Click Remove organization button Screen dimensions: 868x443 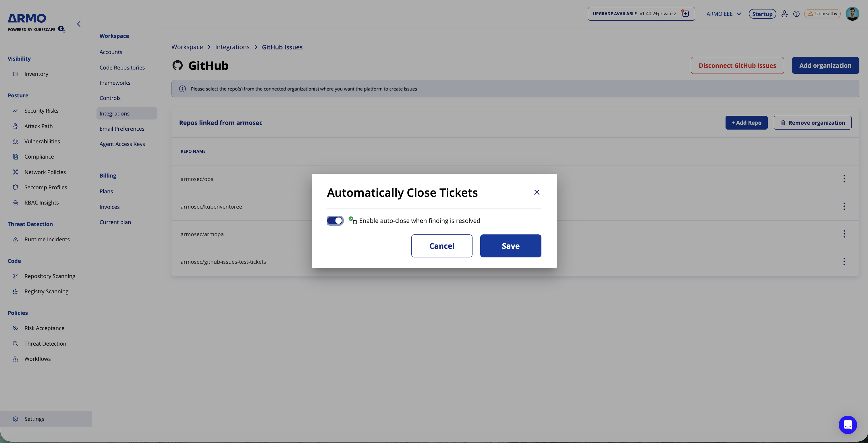[x=812, y=123]
